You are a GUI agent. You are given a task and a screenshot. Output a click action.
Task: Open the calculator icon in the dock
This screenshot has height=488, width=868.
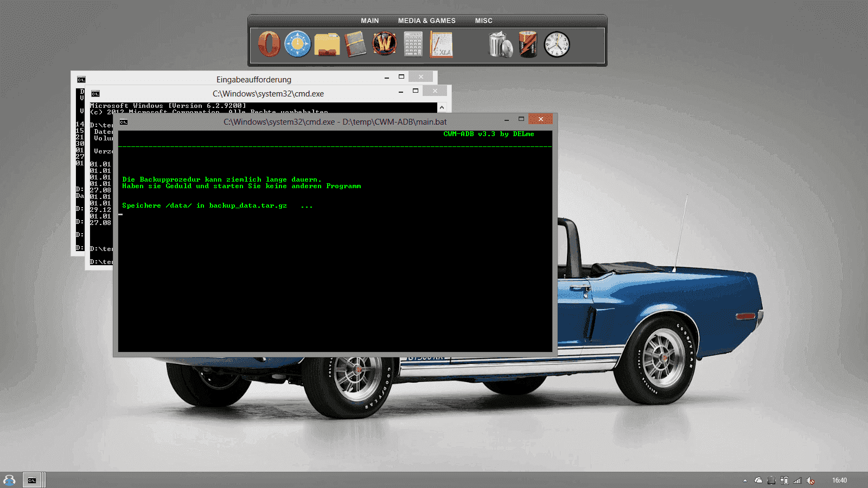[413, 44]
